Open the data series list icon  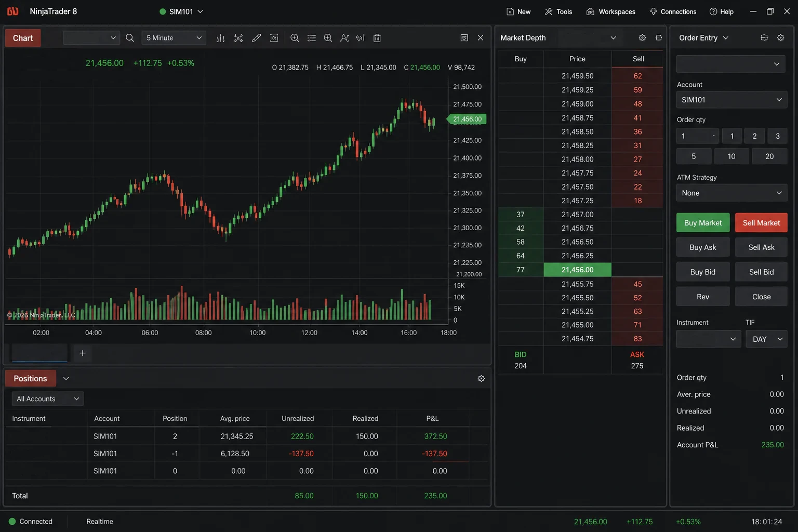pyautogui.click(x=312, y=38)
